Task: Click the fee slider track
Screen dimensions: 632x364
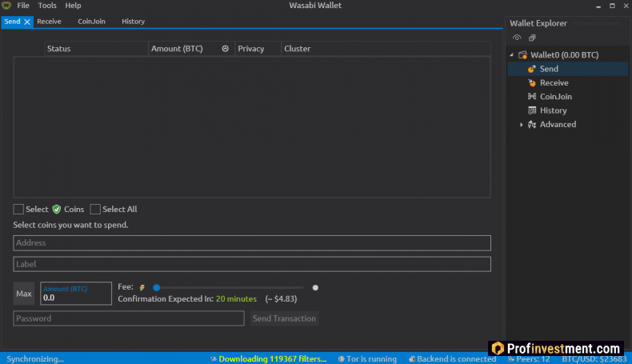Action: [x=230, y=287]
